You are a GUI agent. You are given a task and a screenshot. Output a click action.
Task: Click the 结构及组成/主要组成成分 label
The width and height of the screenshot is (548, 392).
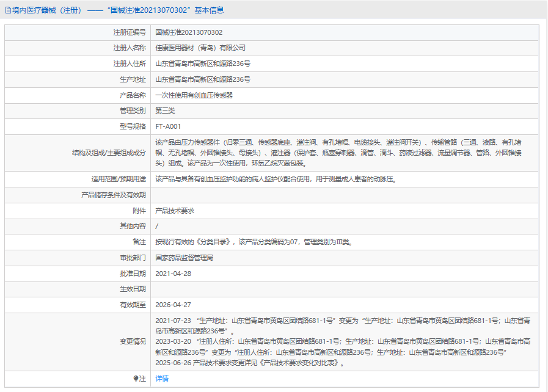click(x=109, y=153)
